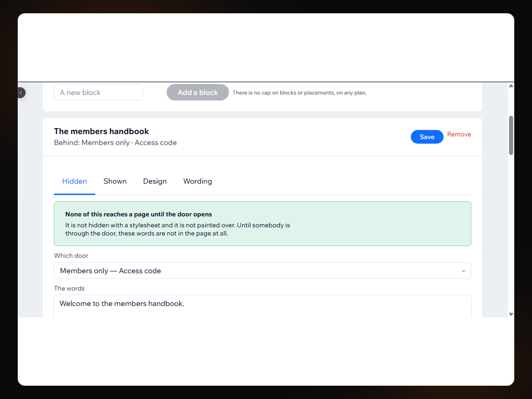This screenshot has width=532, height=399.
Task: Click the Which door field label
Action: click(71, 256)
